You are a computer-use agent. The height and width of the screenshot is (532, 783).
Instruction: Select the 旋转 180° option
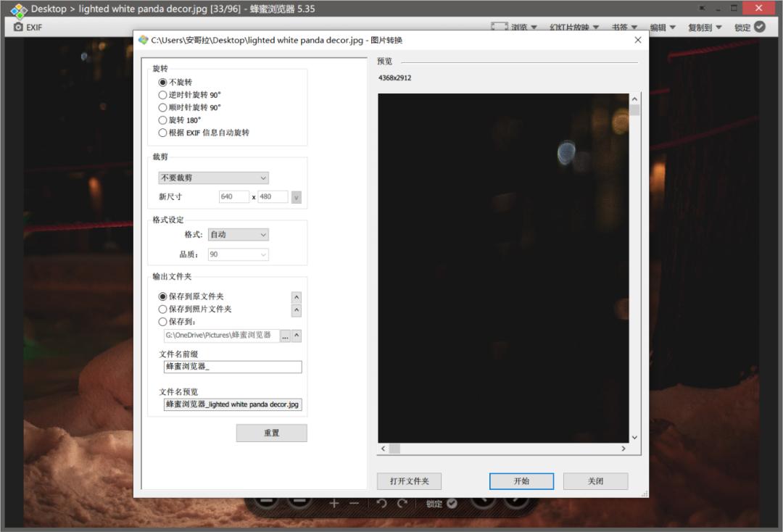coord(162,120)
